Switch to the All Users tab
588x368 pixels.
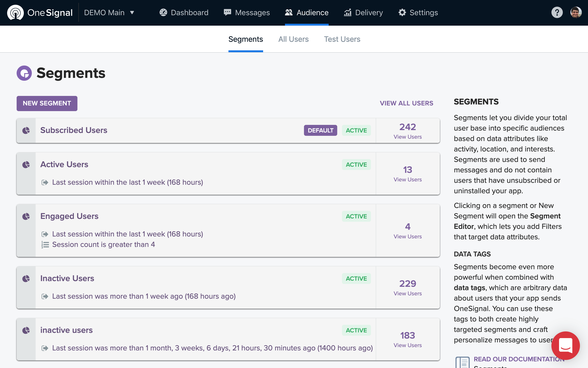[293, 39]
